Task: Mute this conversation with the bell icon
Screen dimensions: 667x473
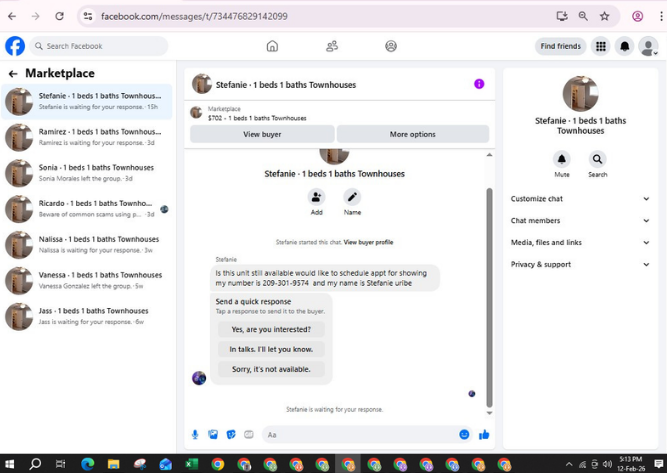Action: tap(562, 160)
